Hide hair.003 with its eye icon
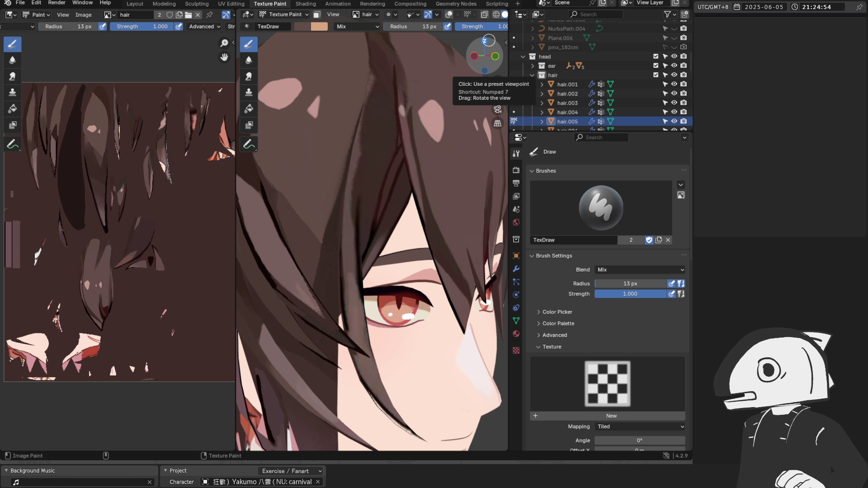The image size is (868, 488). (x=674, y=103)
